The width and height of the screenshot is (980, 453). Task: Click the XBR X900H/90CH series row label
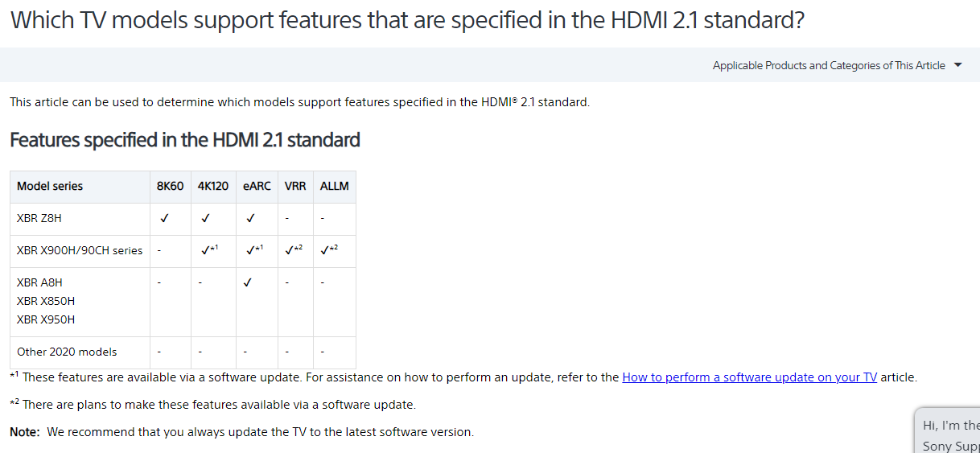coord(80,250)
